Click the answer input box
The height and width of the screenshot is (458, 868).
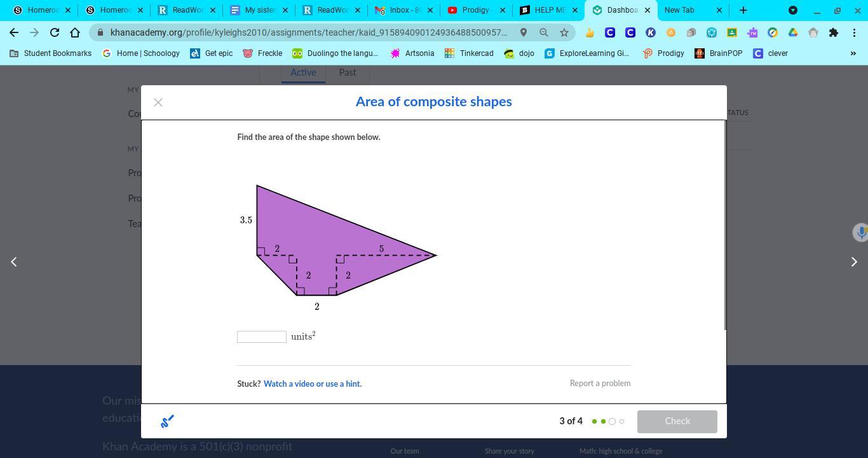click(x=262, y=337)
